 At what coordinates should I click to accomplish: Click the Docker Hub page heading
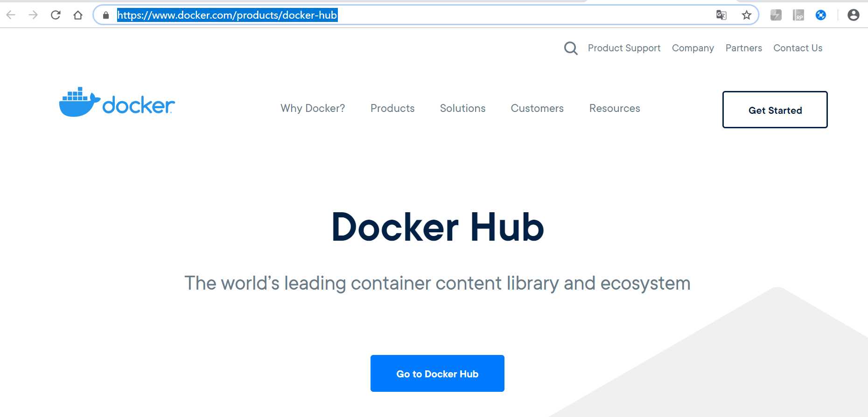[438, 227]
